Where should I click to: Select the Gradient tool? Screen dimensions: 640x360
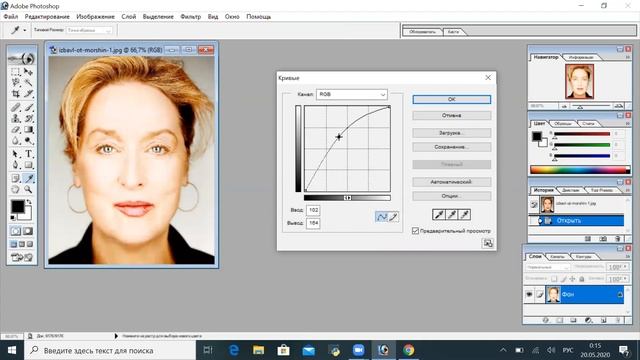[28, 130]
